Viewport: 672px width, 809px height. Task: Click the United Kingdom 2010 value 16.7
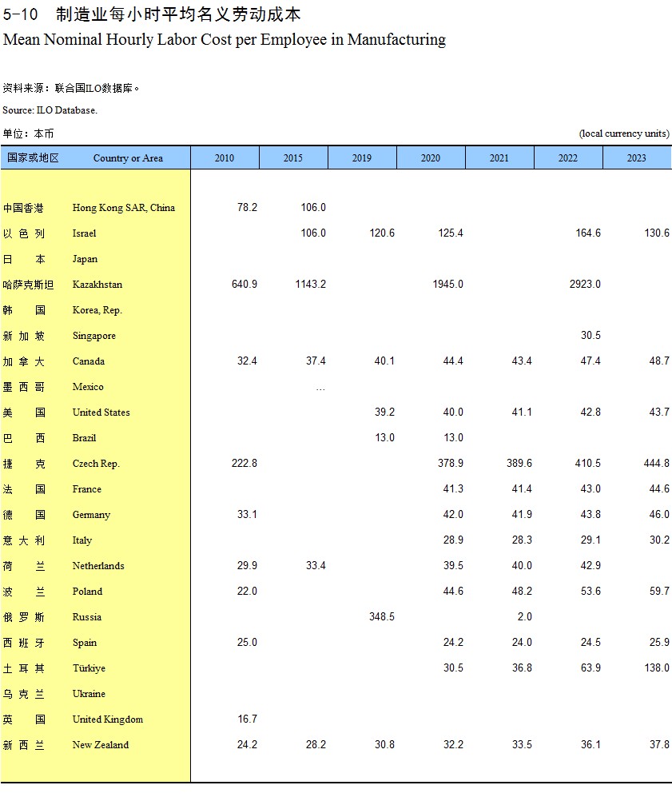(247, 719)
